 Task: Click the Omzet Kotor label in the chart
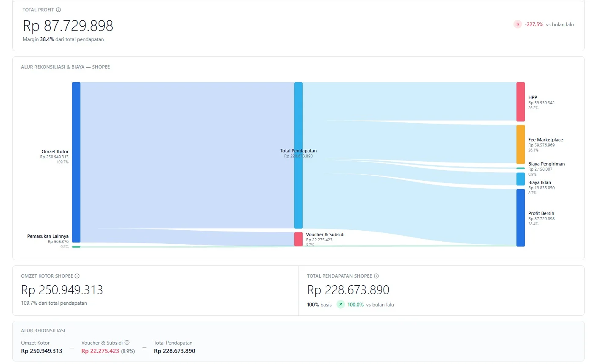click(55, 152)
